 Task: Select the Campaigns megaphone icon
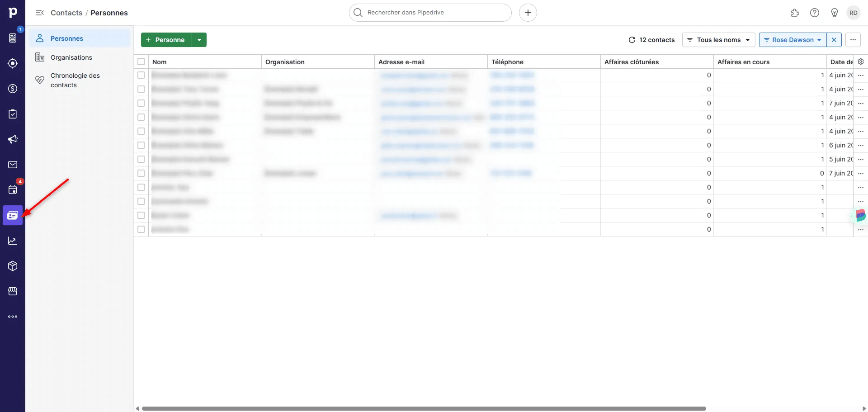click(x=12, y=139)
